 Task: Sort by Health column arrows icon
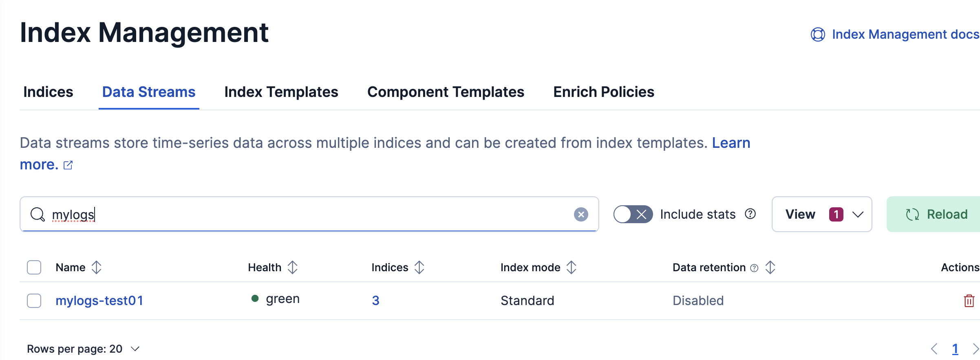(292, 268)
